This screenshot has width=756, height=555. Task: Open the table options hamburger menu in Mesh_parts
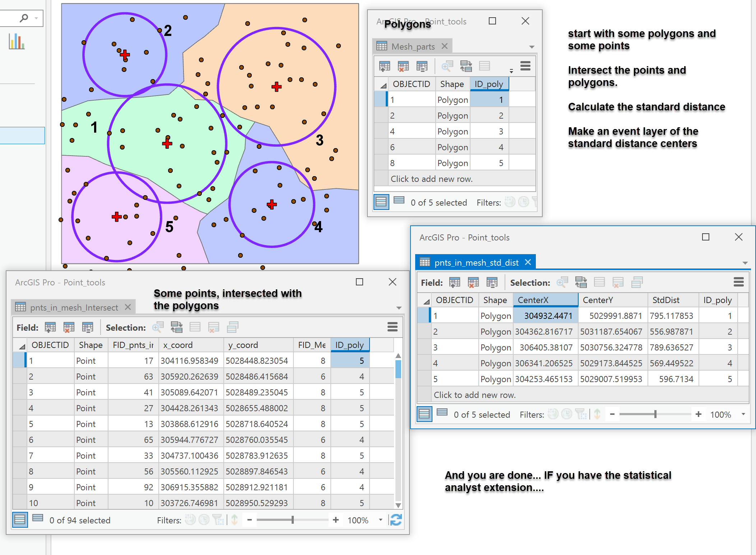[x=525, y=66]
